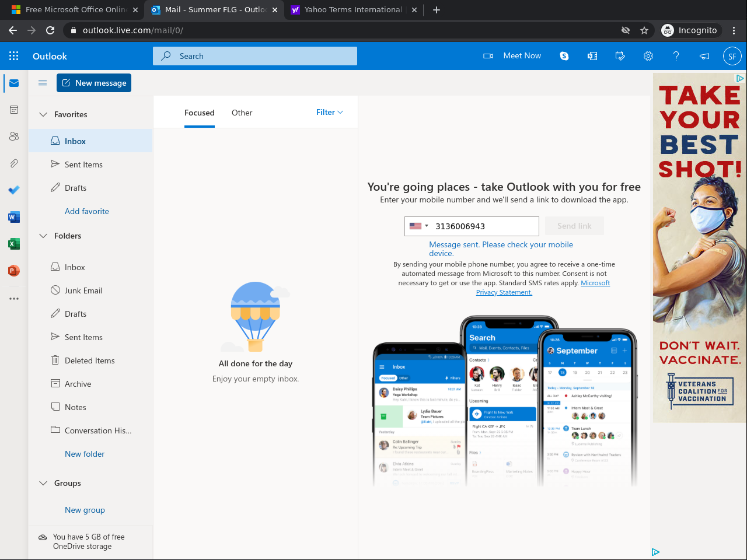Collapse the Favorites section
The height and width of the screenshot is (560, 747).
[43, 114]
